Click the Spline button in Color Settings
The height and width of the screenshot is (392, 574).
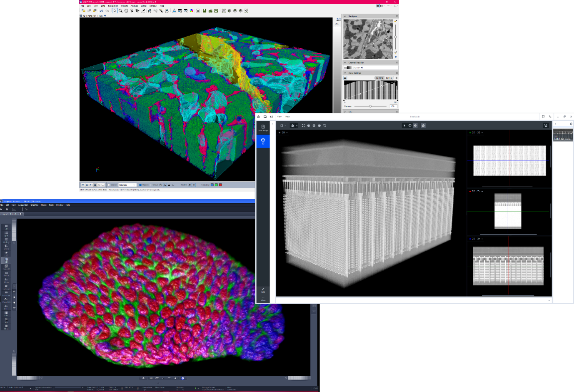click(389, 78)
